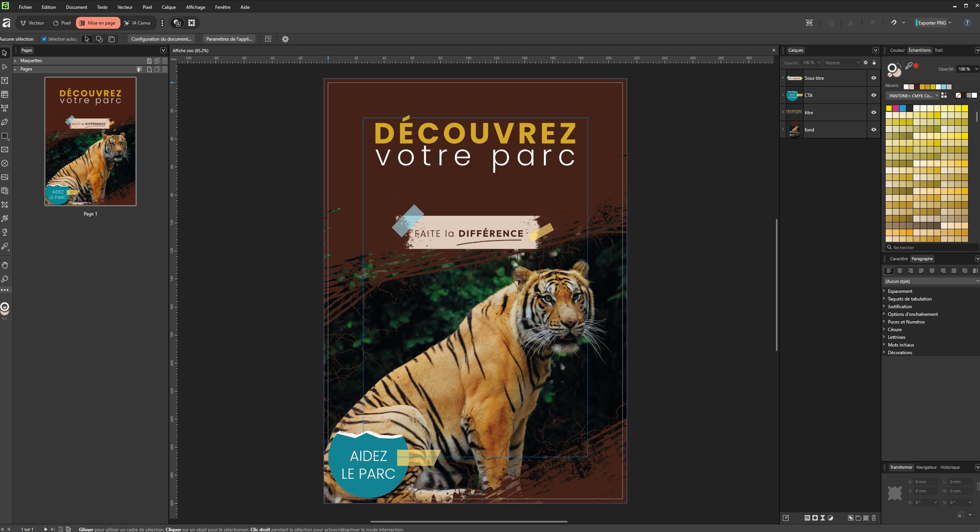Open the Calque menu

click(168, 7)
